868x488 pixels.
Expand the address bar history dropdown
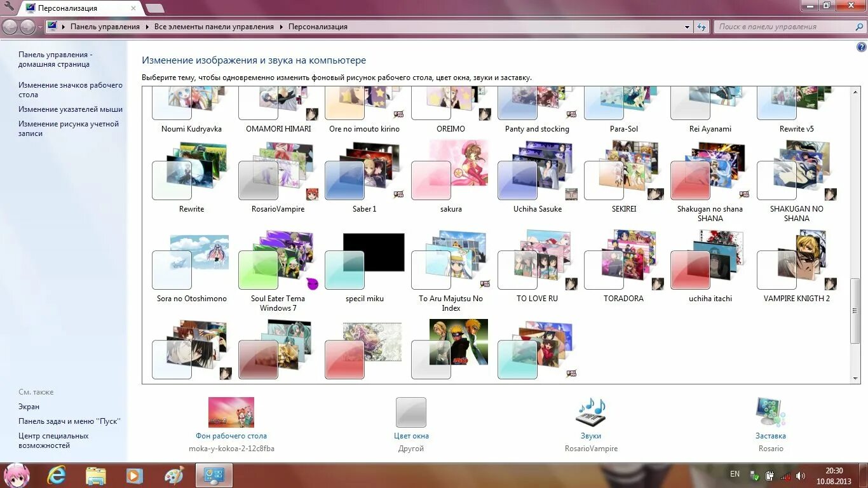pyautogui.click(x=687, y=27)
